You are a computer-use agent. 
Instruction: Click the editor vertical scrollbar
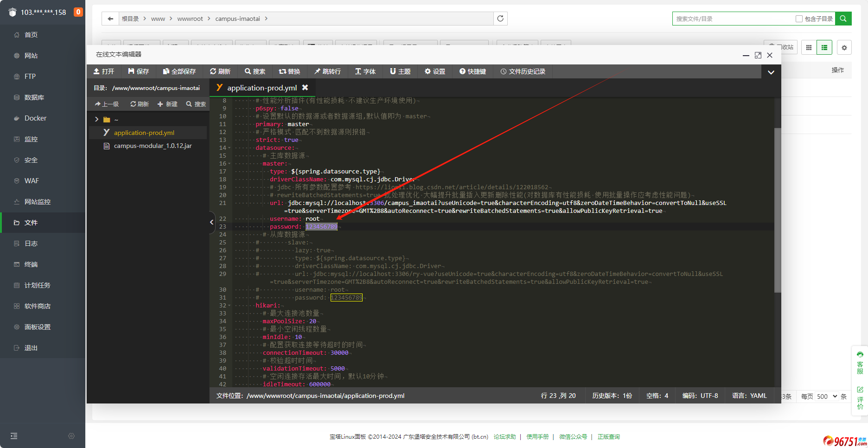click(x=778, y=210)
